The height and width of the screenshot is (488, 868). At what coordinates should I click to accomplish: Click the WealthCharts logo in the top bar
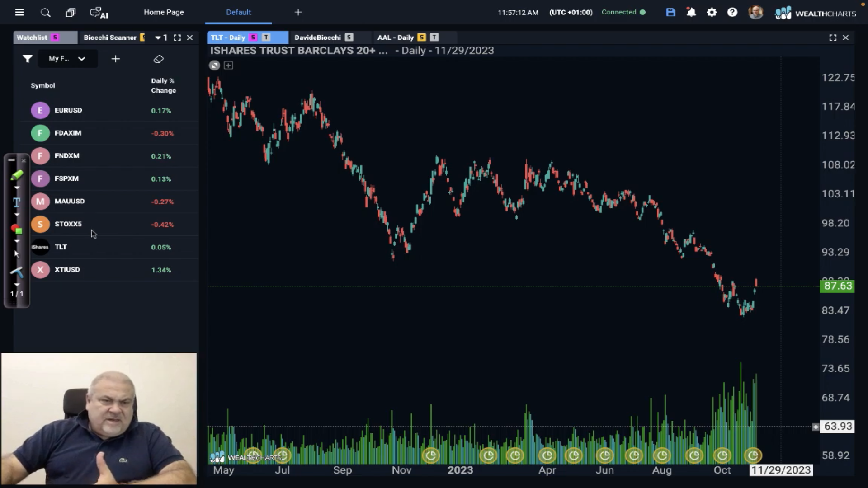816,13
